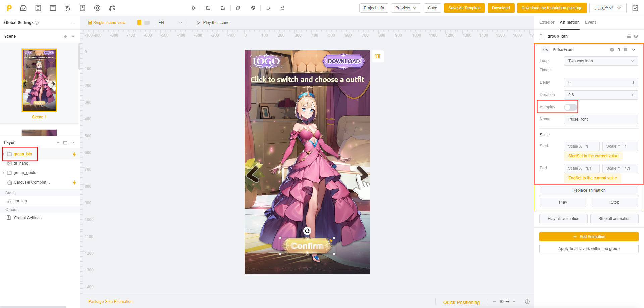Create new layer folder icon in Layer panel
This screenshot has width=644, height=308.
point(65,143)
